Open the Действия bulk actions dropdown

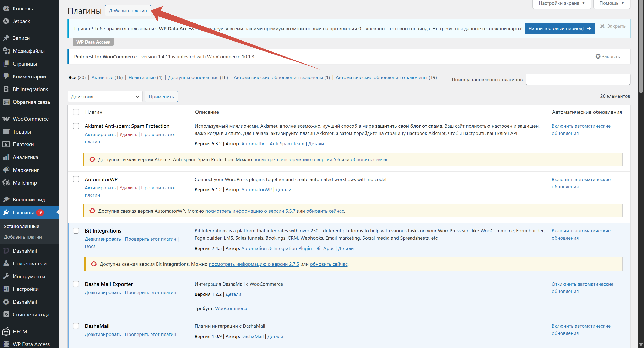point(105,97)
